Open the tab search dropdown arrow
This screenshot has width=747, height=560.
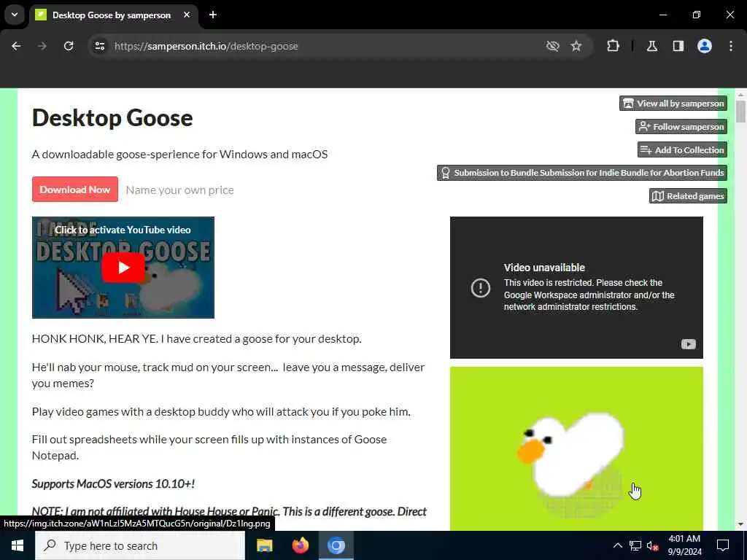click(15, 15)
